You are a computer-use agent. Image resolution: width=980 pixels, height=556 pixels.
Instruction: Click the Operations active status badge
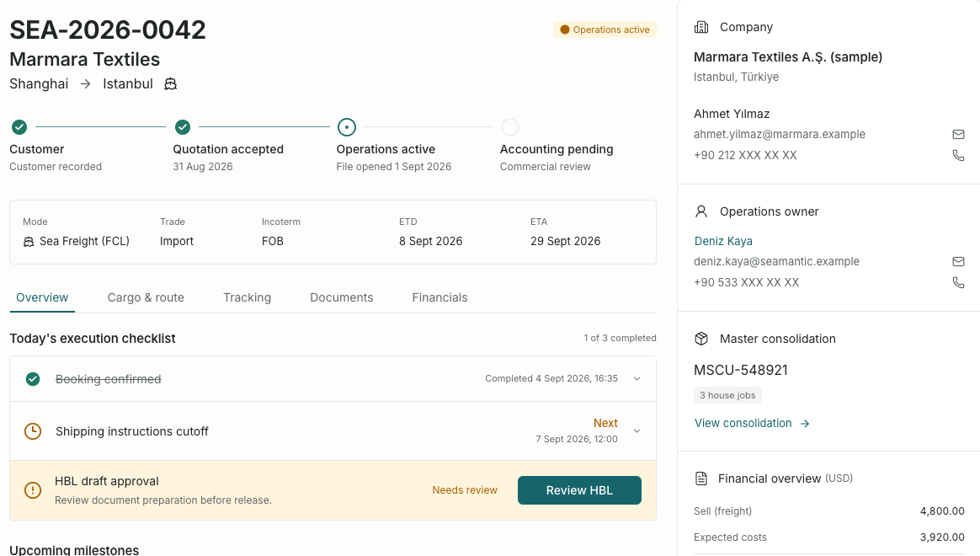(x=605, y=29)
